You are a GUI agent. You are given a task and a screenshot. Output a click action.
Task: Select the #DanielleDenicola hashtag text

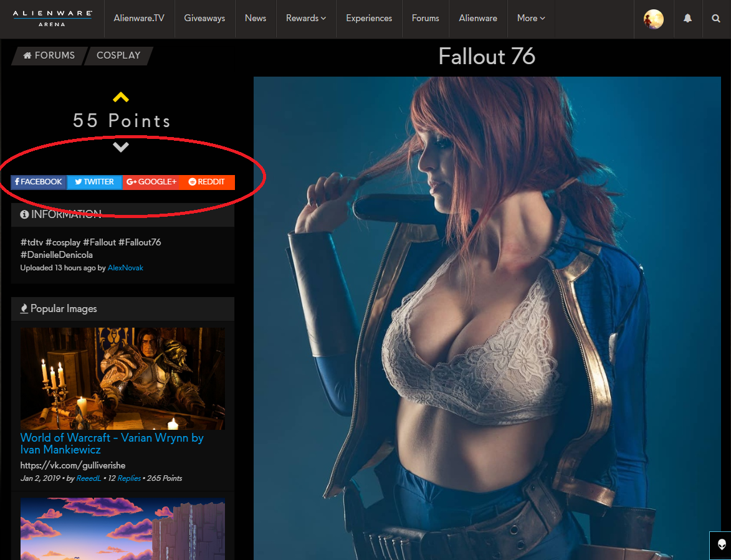coord(57,255)
